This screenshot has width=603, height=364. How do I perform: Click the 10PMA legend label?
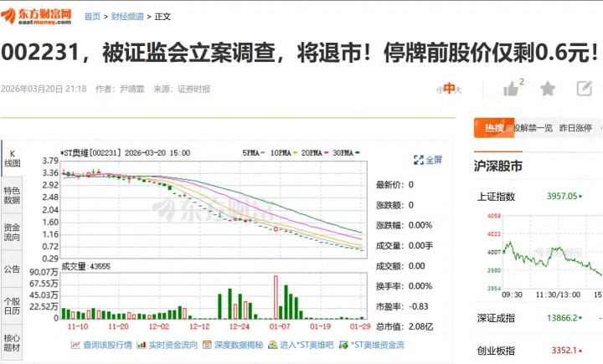(281, 153)
